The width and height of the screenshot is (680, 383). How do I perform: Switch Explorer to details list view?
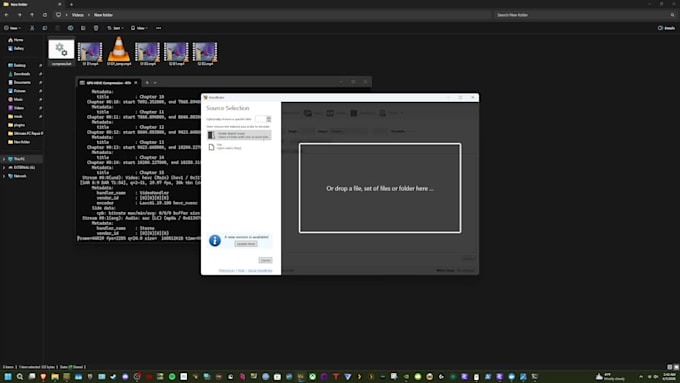pos(670,367)
